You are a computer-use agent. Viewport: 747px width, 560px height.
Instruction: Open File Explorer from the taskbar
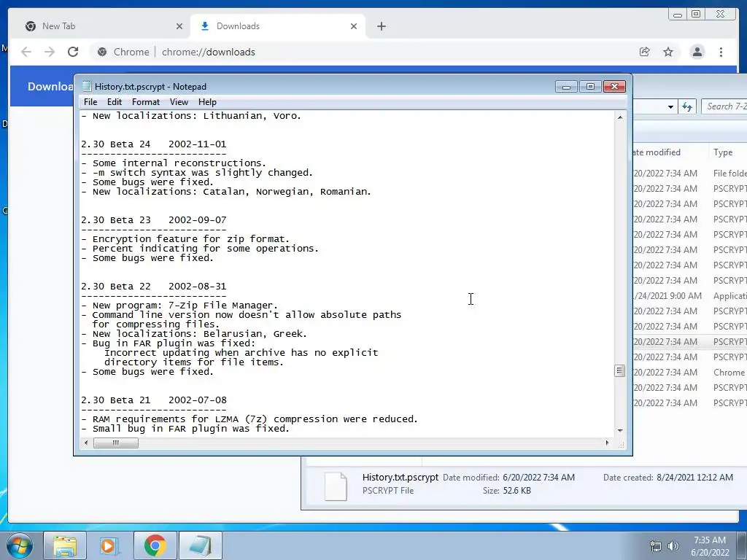[x=65, y=545]
